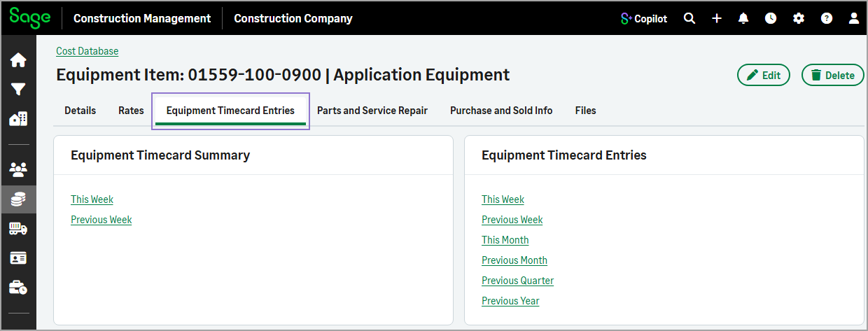
Task: Open the Previous Quarter entries link
Action: tap(518, 281)
